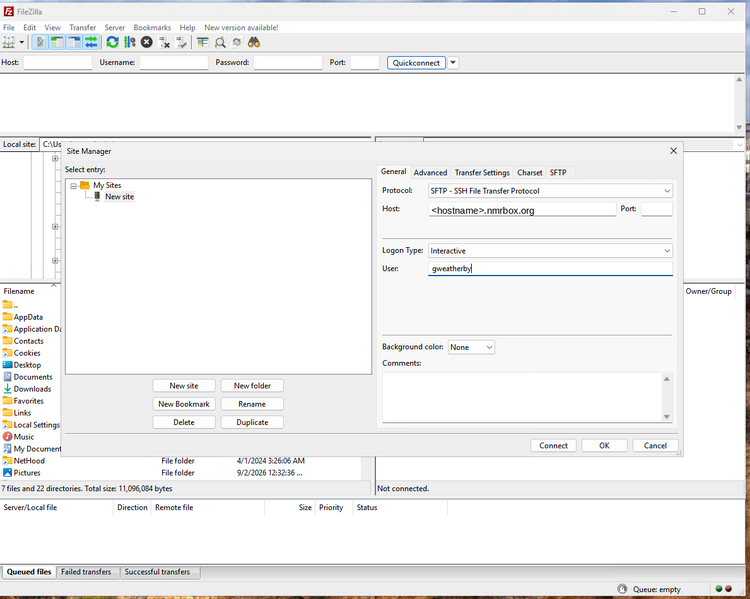750x599 pixels.
Task: Click the Disconnect from server icon
Action: [x=164, y=43]
